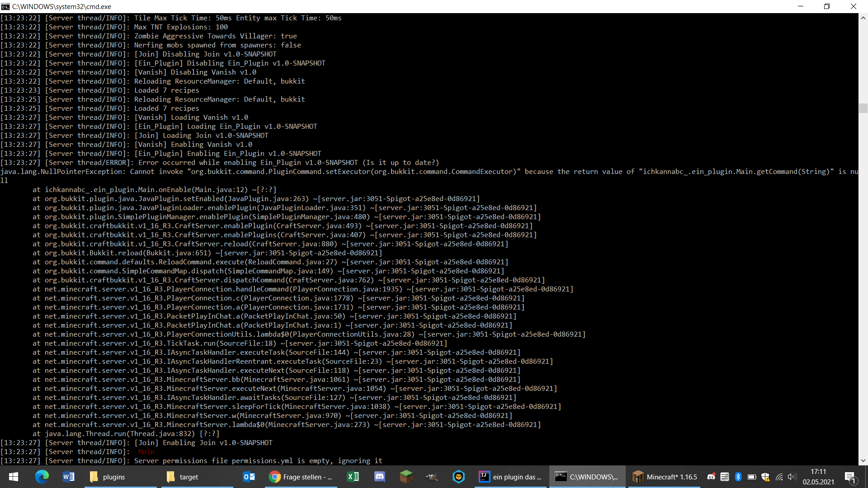Screen dimensions: 868x488
Task: Open the Windows Start menu
Action: (x=14, y=477)
